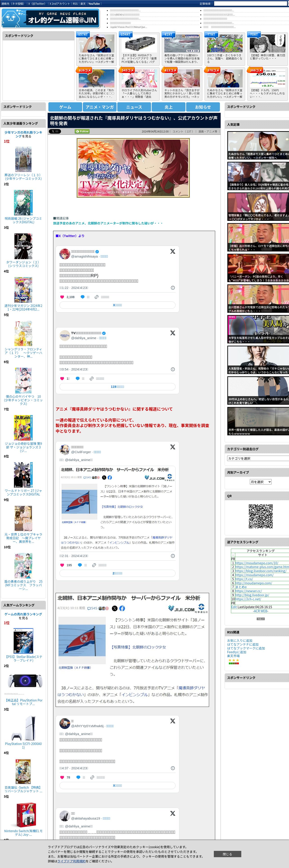Click はてなブックマークに追加 link

[x=246, y=648]
